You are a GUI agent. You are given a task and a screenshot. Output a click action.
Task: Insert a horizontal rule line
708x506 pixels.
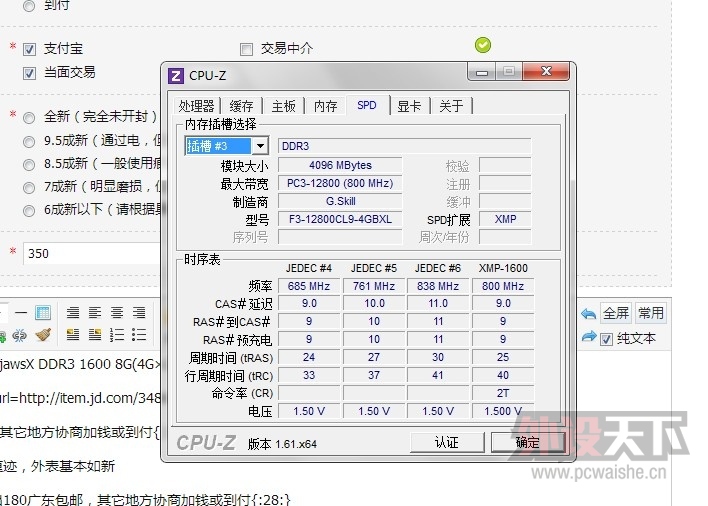tap(21, 312)
